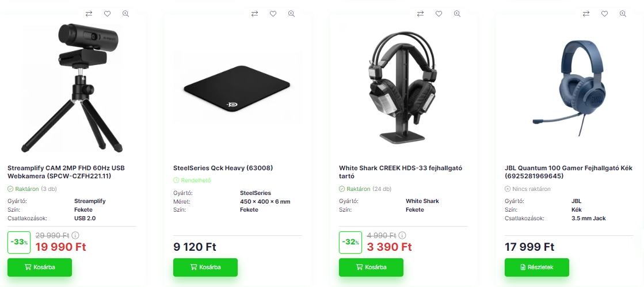Screen dimensions: 644x287
Task: Add JBL Quantum 100 to favorites
Action: pos(604,14)
